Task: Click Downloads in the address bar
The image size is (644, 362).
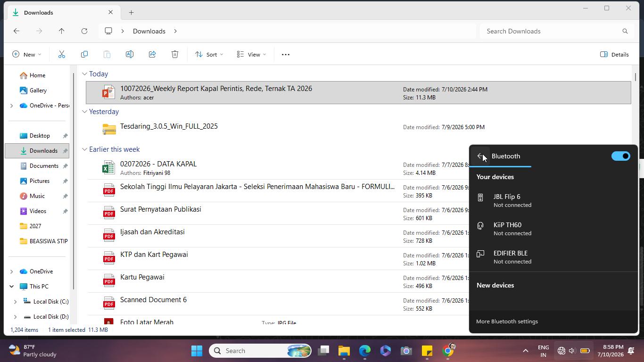Action: coord(149,31)
